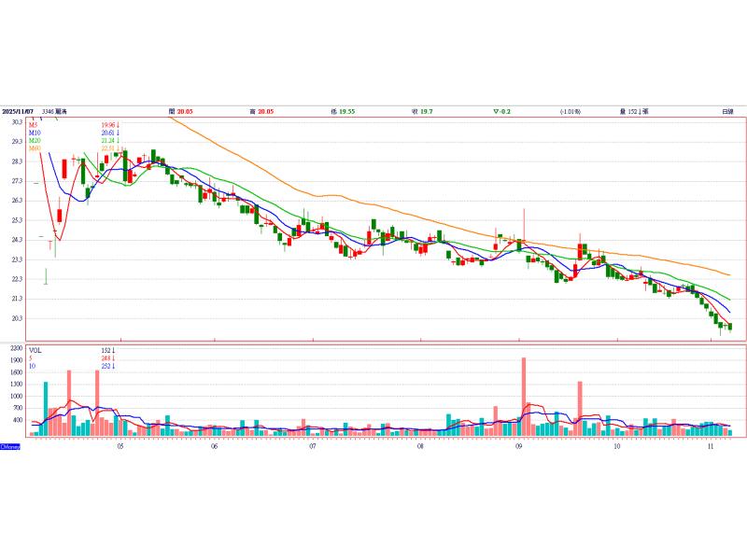Click the 05 month marker on time axis

tap(120, 446)
